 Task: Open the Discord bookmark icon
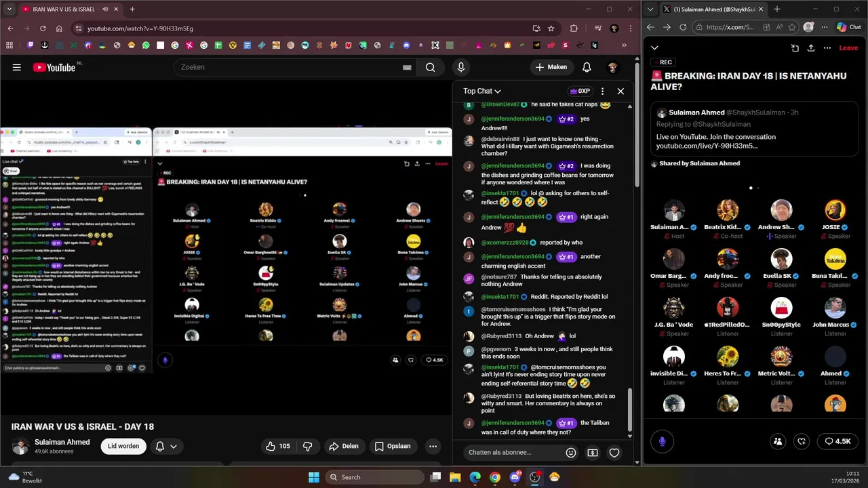[406, 45]
